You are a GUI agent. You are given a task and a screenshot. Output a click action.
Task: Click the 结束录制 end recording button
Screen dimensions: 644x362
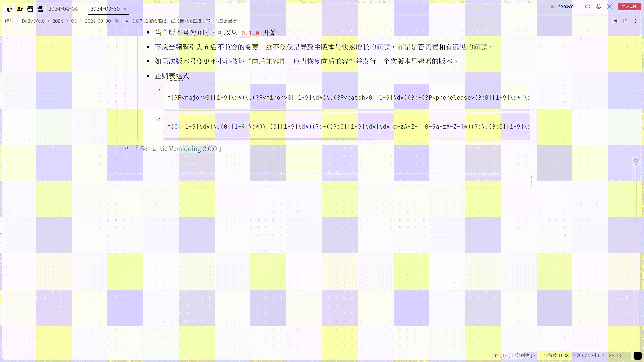point(629,7)
